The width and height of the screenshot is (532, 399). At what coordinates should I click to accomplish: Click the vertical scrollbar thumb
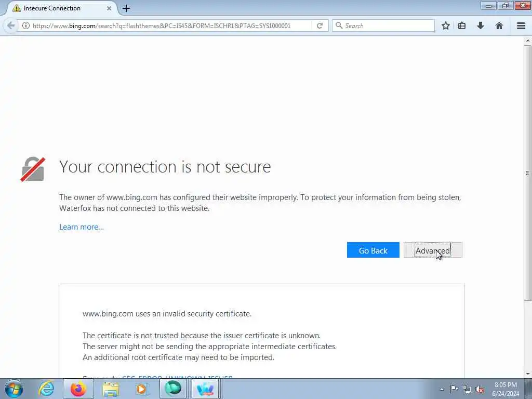tap(527, 172)
